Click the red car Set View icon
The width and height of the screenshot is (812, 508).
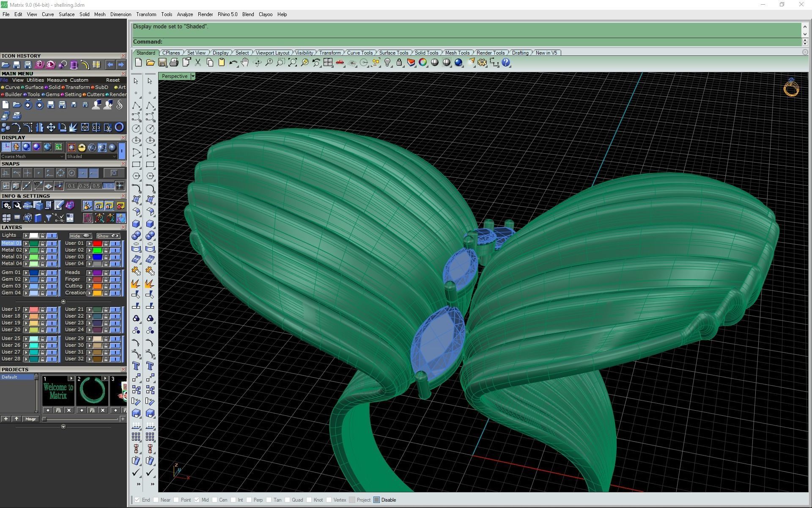coord(340,63)
